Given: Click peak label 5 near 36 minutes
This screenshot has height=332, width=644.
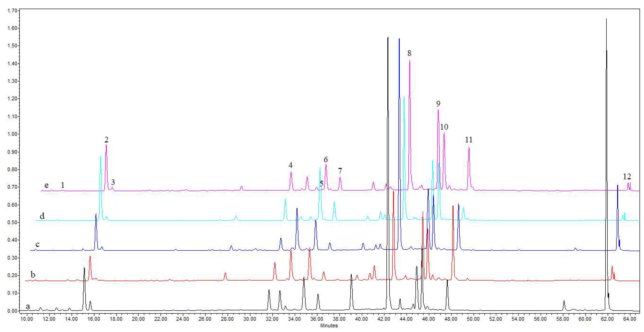Looking at the screenshot, I should pos(321,184).
